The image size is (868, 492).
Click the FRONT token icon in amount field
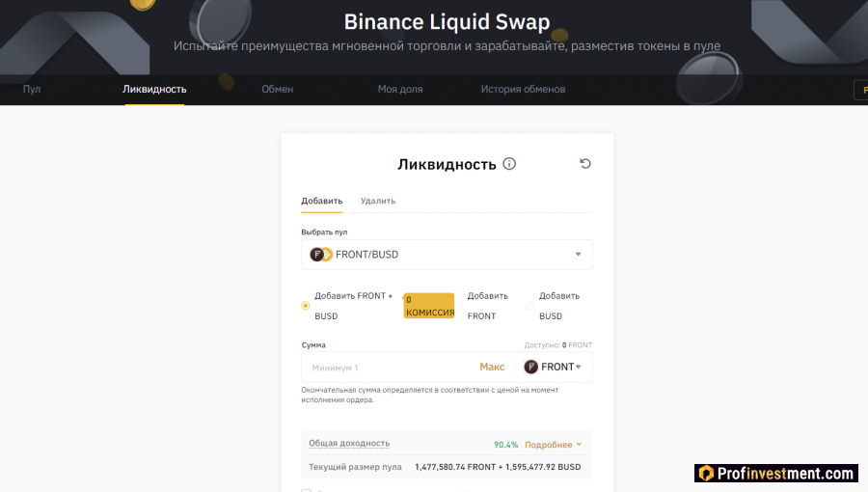[530, 367]
